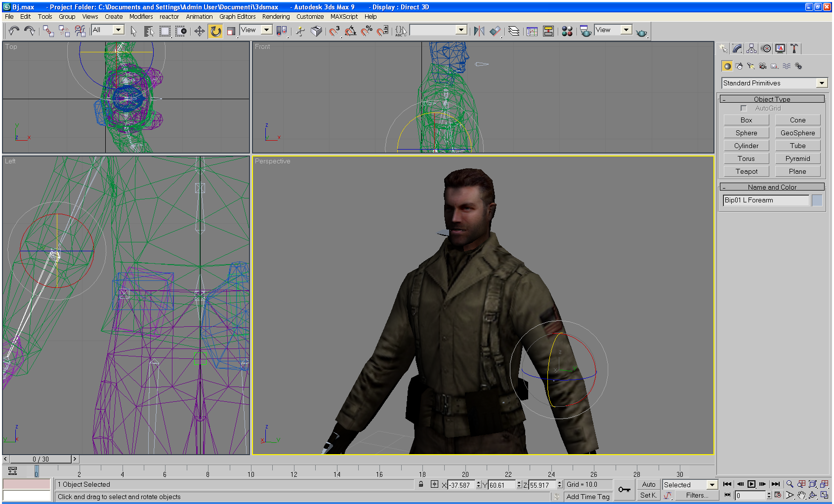Screen dimensions: 834x504
Task: Click the Undo arrow icon
Action: click(x=13, y=31)
